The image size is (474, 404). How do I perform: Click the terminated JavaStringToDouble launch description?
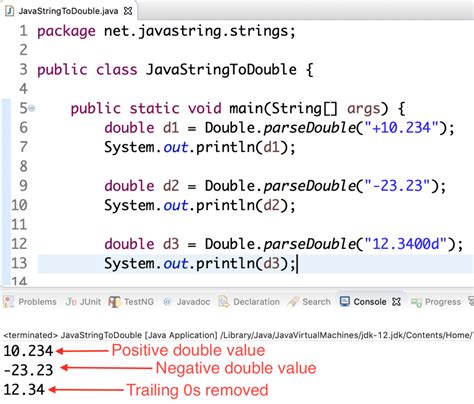click(238, 335)
